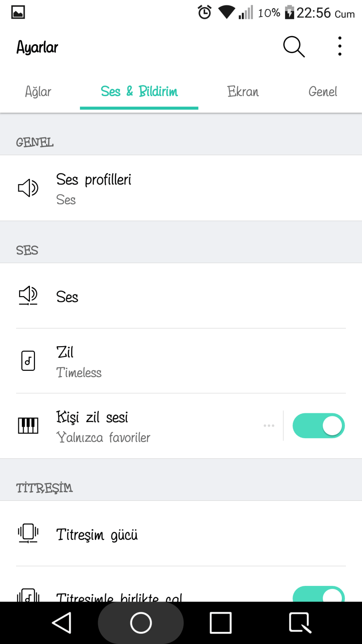Tap the Ses volume icon

coord(28,296)
